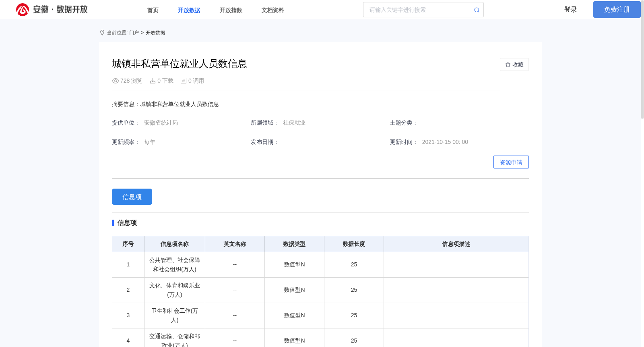Image resolution: width=644 pixels, height=347 pixels.
Task: Click cell 文化、体育和娱乐业(万人)
Action: (x=175, y=290)
